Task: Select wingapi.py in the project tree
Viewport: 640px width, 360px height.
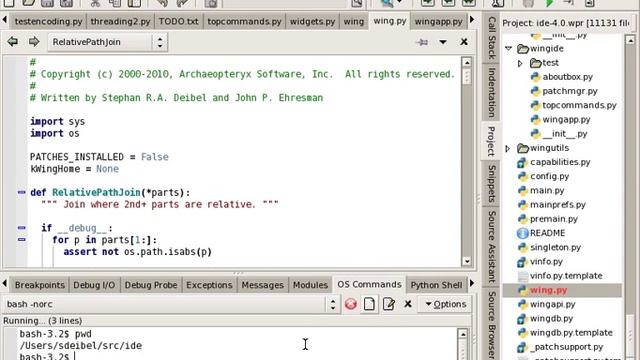Action: [552, 304]
